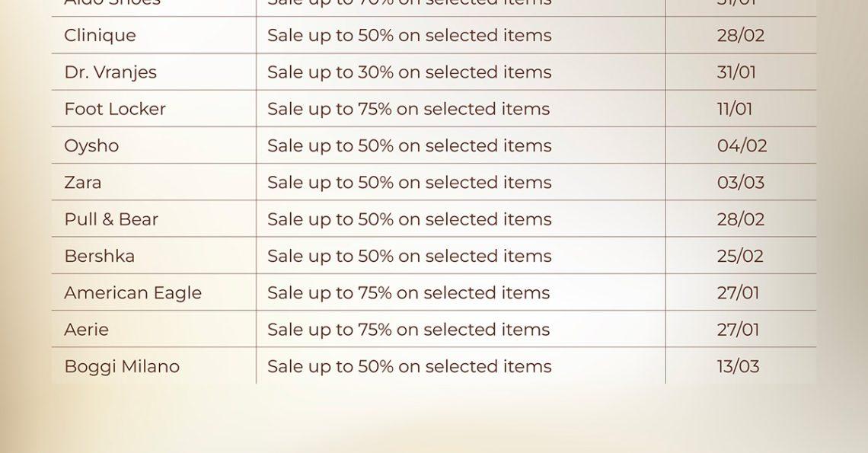Select the Oysho brand name
The width and height of the screenshot is (868, 453).
coord(91,146)
